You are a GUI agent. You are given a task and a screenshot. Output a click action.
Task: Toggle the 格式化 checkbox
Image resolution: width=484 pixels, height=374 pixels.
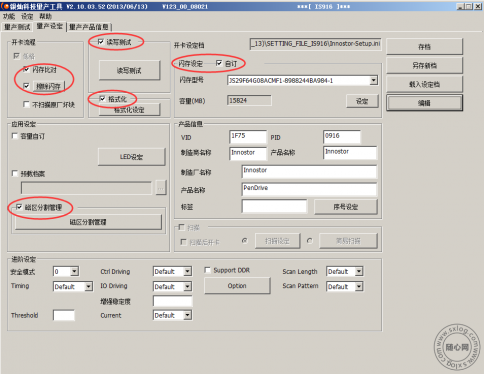pos(102,98)
